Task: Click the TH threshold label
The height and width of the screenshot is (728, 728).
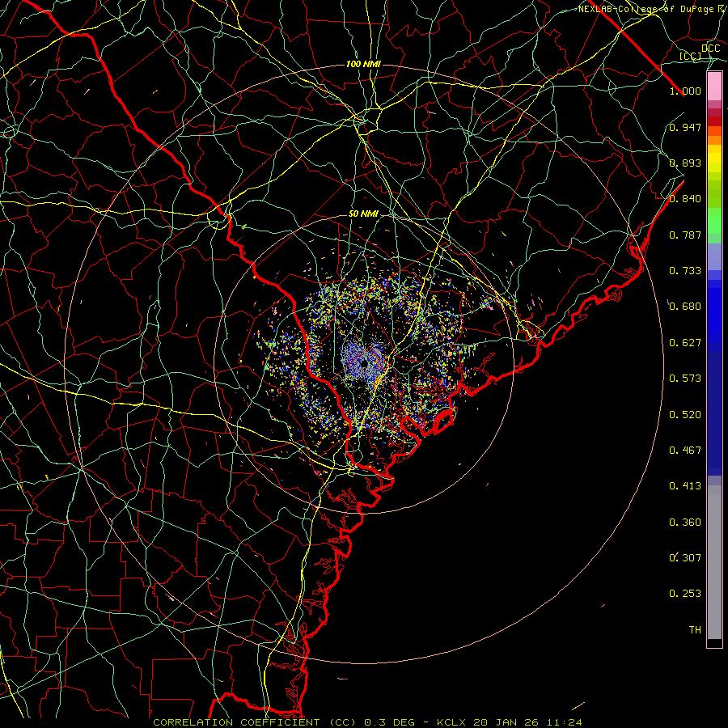Action: [x=695, y=630]
